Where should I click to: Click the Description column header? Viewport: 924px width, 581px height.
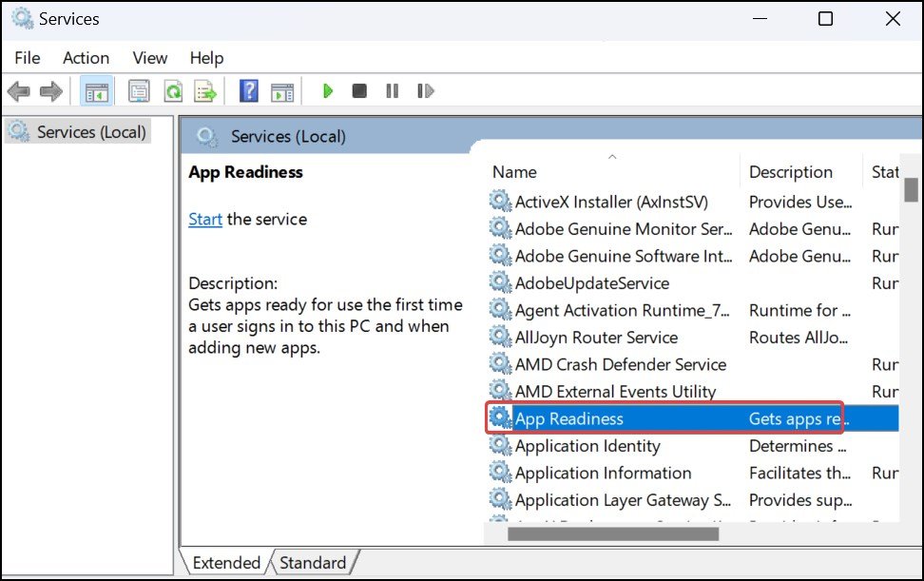tap(791, 172)
